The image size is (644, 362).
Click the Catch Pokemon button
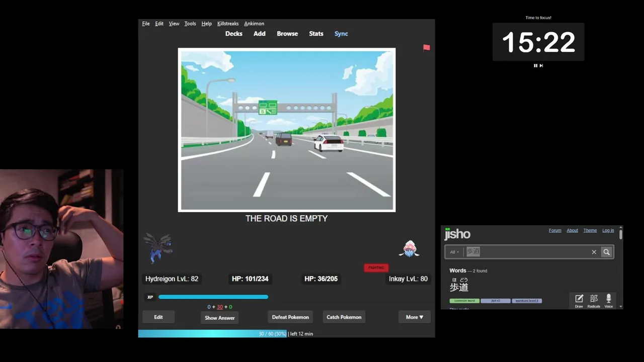pyautogui.click(x=344, y=317)
